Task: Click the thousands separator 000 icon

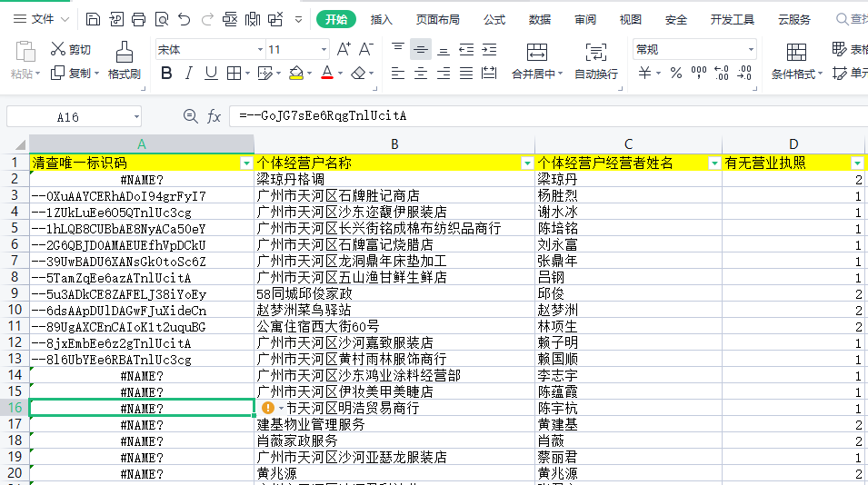Action: pyautogui.click(x=699, y=73)
